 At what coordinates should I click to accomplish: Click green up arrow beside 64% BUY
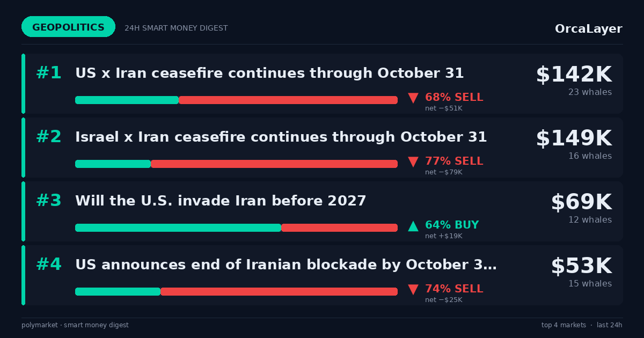[x=413, y=225]
